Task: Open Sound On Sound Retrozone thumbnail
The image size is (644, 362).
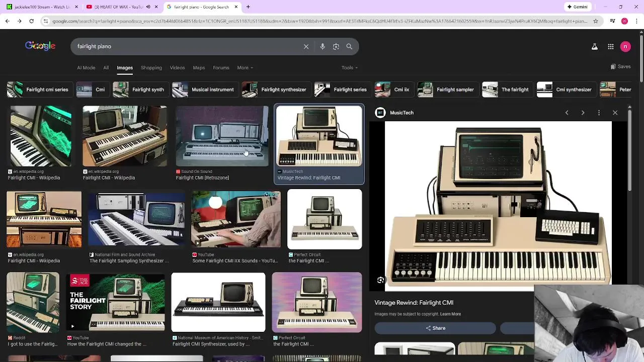Action: coord(222,136)
